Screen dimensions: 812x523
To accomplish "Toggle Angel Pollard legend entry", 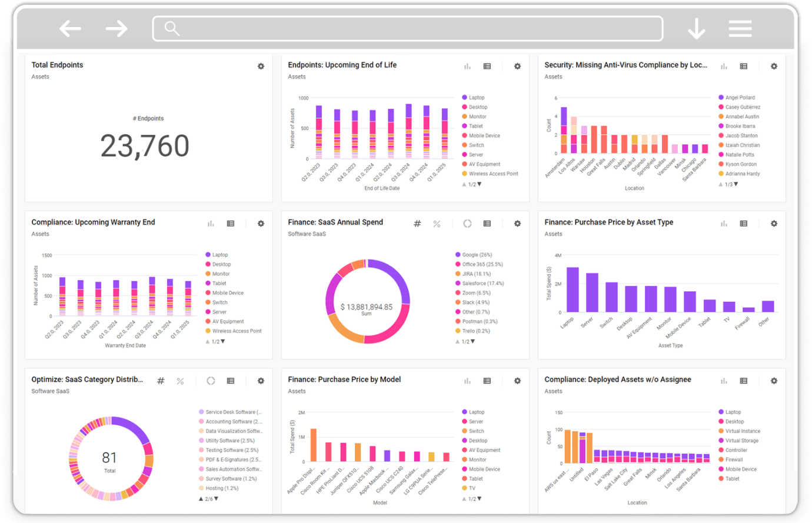I will (737, 98).
